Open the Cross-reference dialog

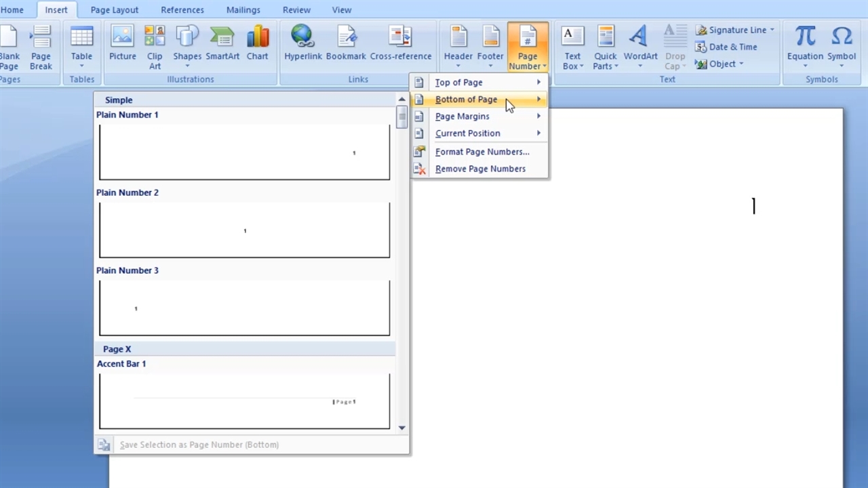coord(400,45)
